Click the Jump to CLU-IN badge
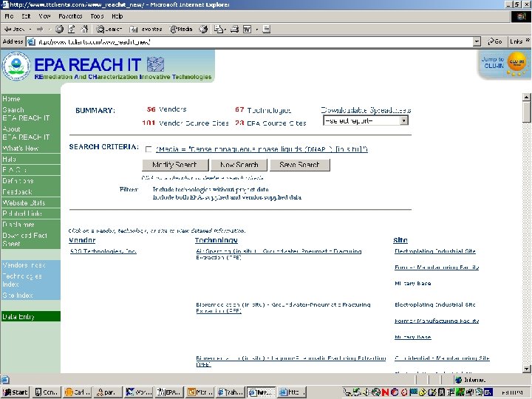The image size is (532, 399). pyautogui.click(x=504, y=64)
